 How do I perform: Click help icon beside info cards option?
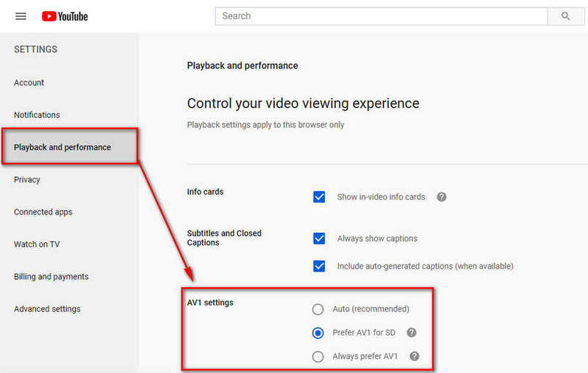click(442, 197)
